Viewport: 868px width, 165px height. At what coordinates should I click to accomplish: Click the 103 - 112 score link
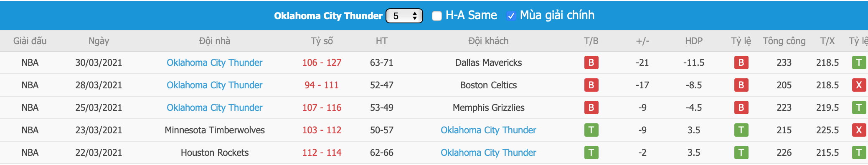click(322, 130)
